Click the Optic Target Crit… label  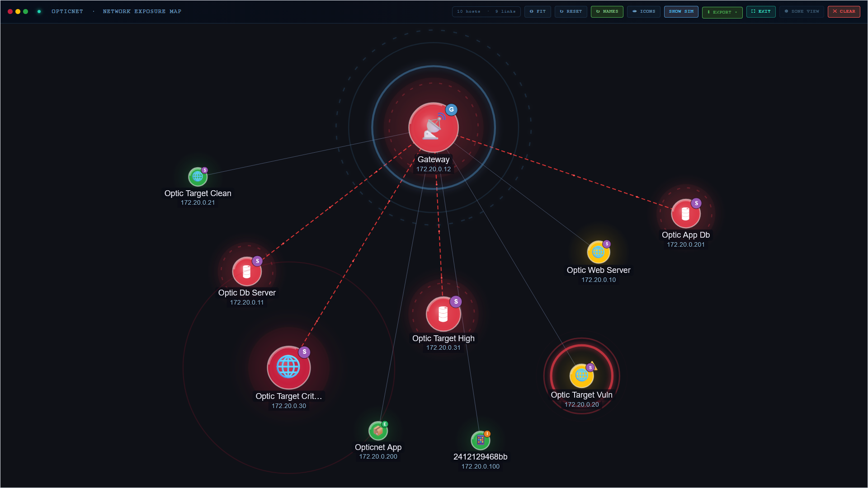[x=288, y=396]
